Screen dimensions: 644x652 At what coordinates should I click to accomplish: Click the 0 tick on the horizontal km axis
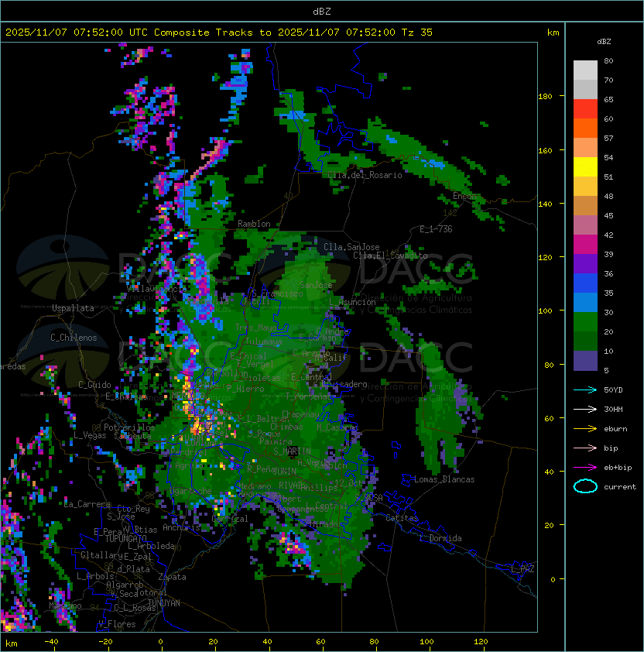[160, 642]
